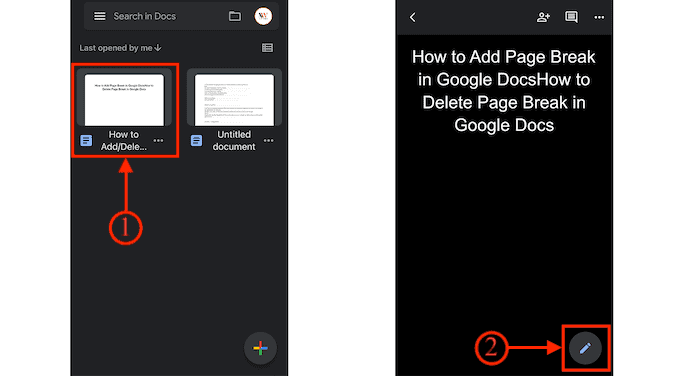Open the hamburger menu in Docs search bar

coord(99,16)
